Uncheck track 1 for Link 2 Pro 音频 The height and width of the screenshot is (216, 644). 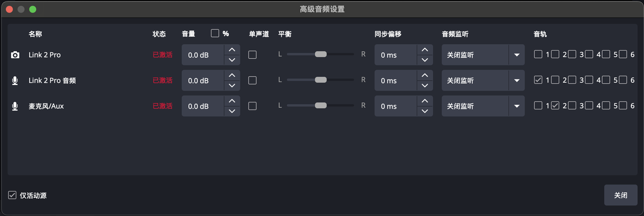point(538,80)
